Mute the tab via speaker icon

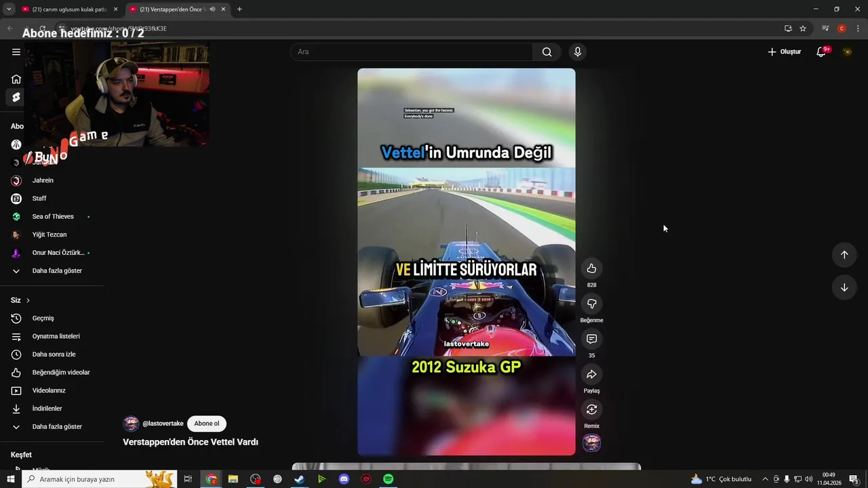[213, 9]
